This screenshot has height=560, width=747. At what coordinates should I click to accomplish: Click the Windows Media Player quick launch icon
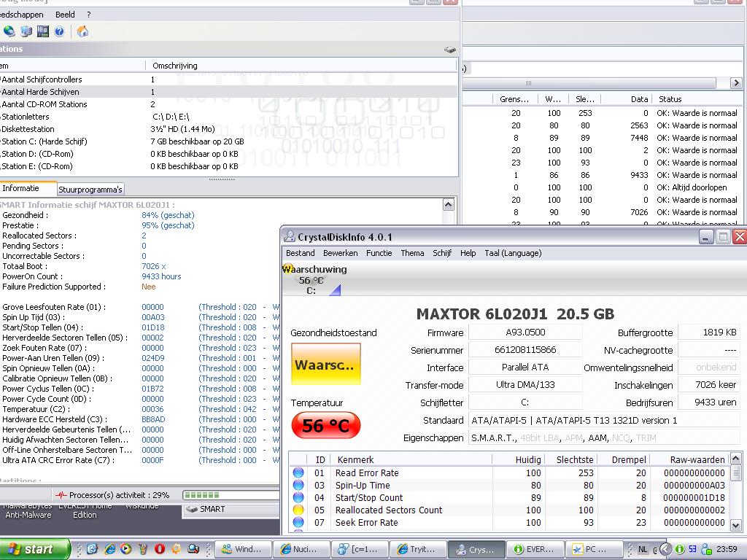[x=125, y=548]
